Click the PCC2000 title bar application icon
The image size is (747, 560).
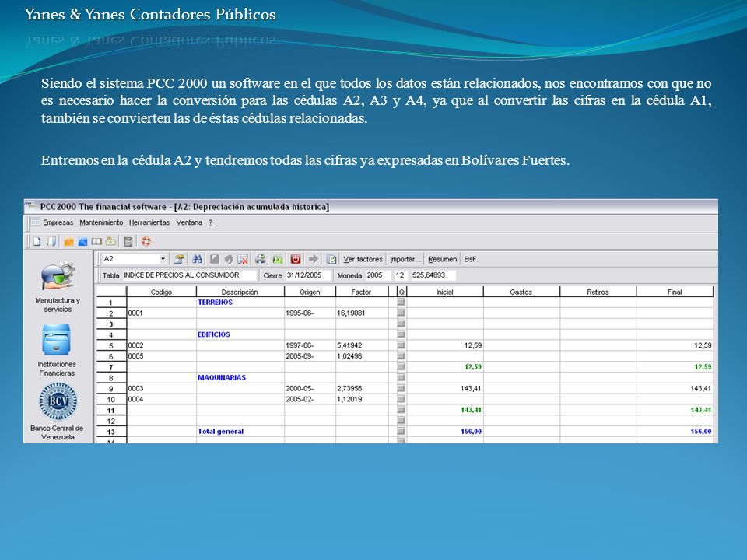(x=30, y=206)
